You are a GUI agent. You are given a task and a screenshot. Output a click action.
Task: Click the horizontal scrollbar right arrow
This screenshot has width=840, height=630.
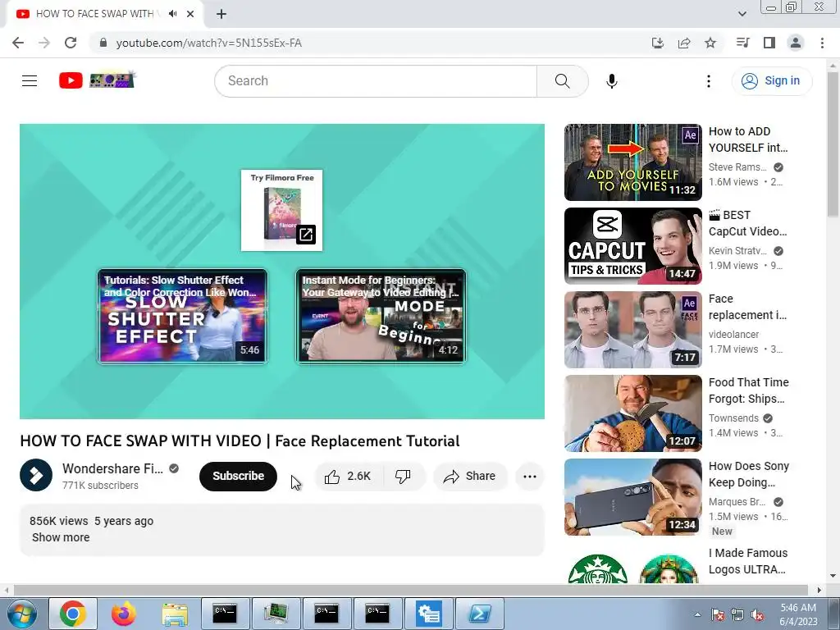pos(819,590)
